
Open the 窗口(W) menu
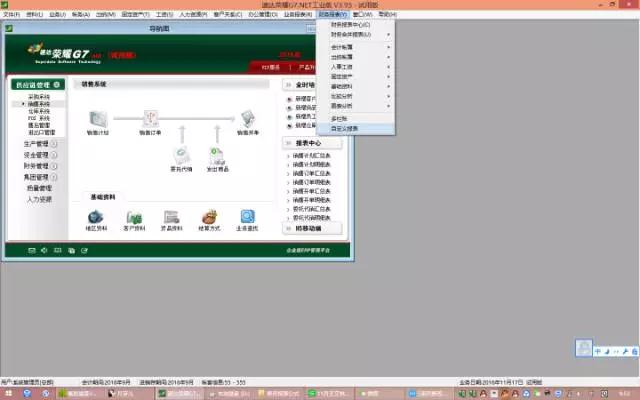[362, 14]
